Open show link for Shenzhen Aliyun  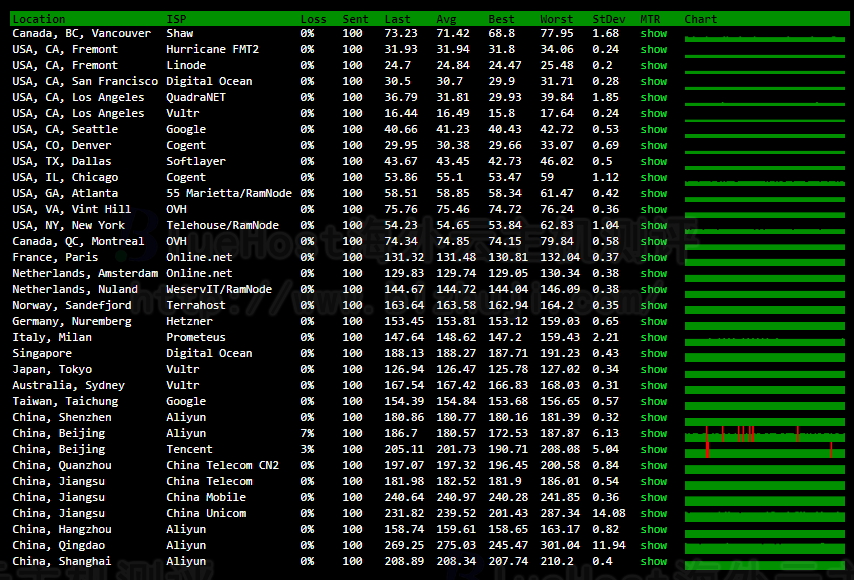point(654,417)
